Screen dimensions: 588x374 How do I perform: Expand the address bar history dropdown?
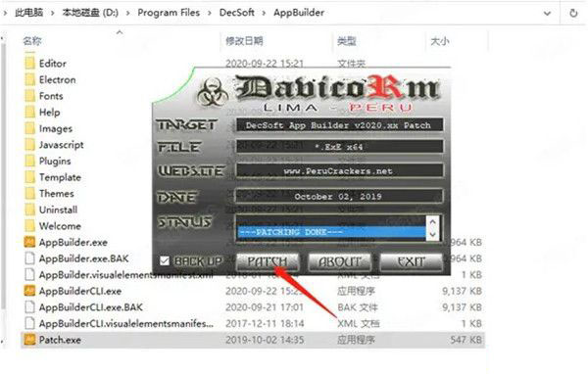547,14
